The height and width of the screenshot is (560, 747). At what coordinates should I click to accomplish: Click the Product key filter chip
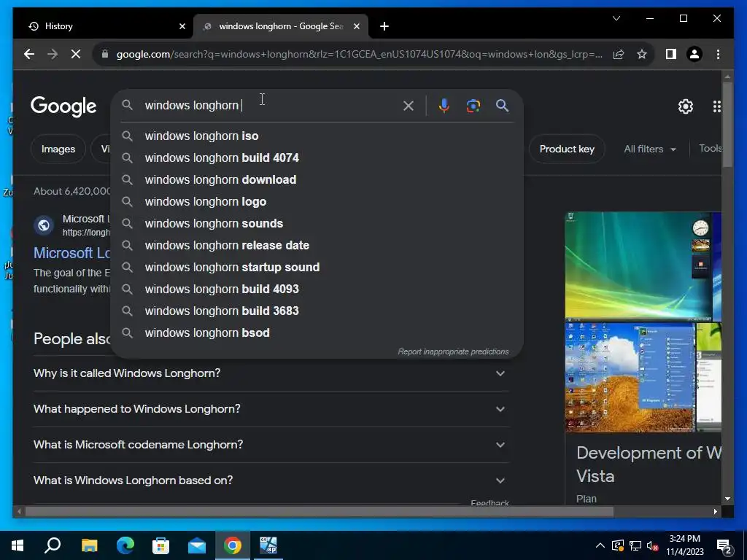point(566,149)
